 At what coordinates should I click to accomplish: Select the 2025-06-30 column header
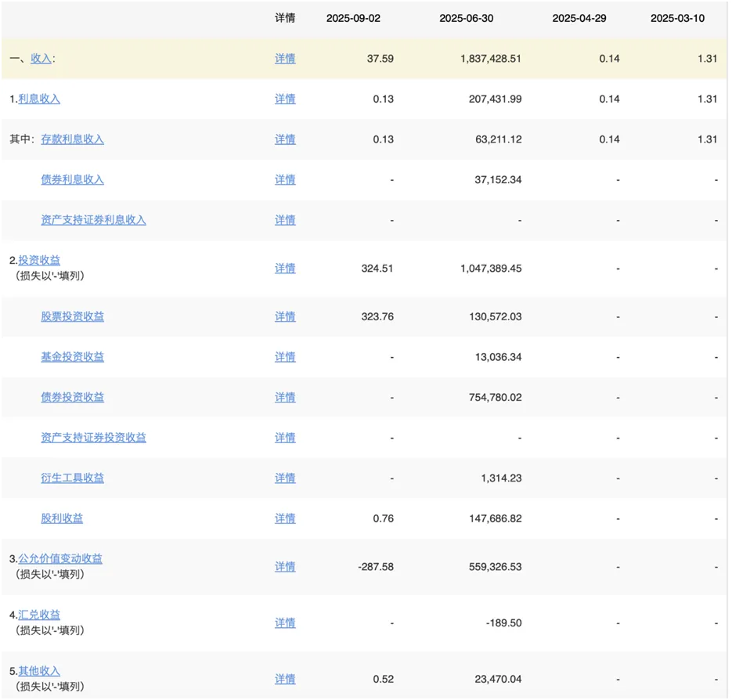pos(467,18)
